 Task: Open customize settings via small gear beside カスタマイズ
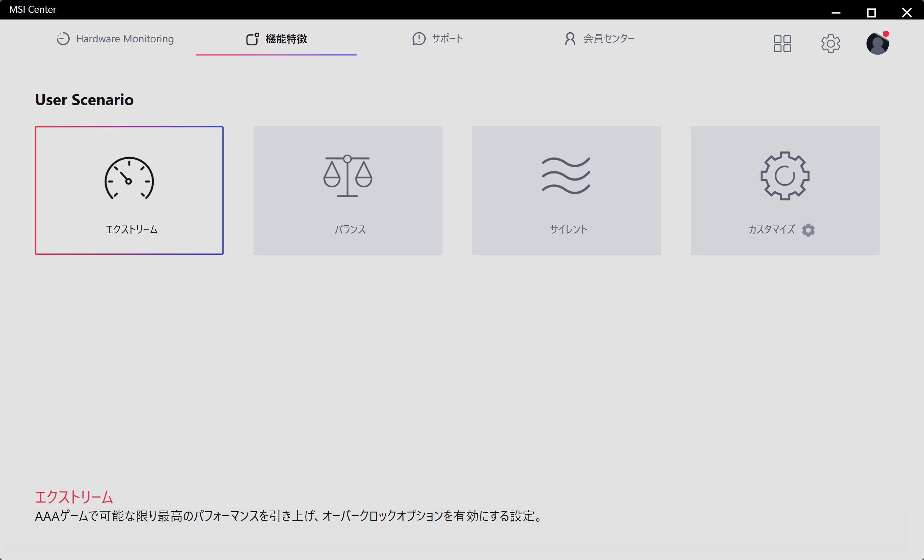click(x=808, y=230)
